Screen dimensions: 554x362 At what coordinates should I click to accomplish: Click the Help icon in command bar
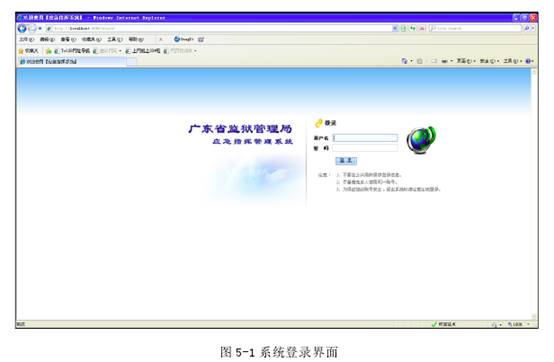tap(528, 61)
